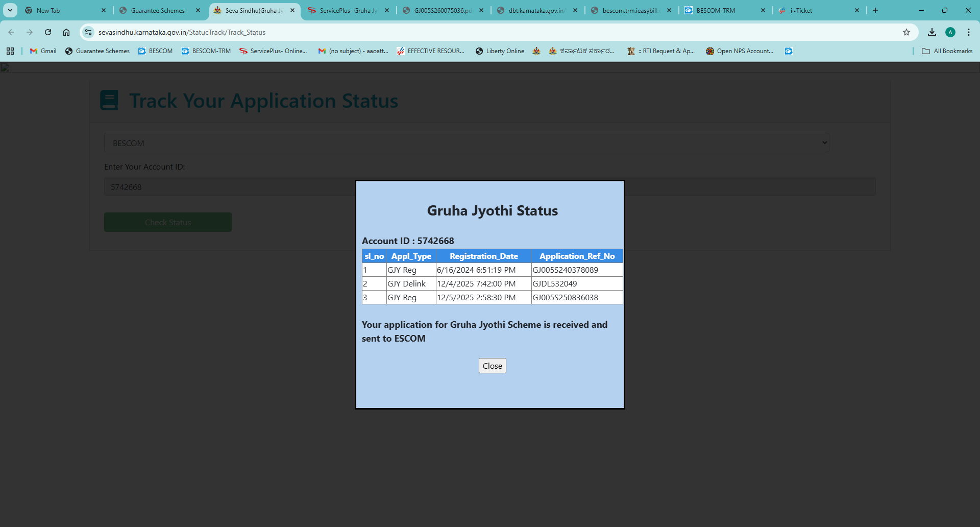Go to browser home page icon
The width and height of the screenshot is (980, 527).
[x=66, y=32]
